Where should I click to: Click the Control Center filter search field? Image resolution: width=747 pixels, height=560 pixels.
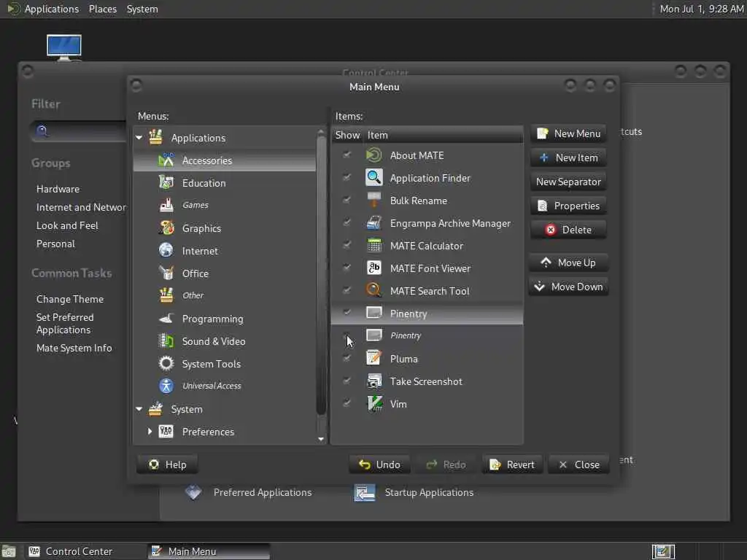(79, 131)
